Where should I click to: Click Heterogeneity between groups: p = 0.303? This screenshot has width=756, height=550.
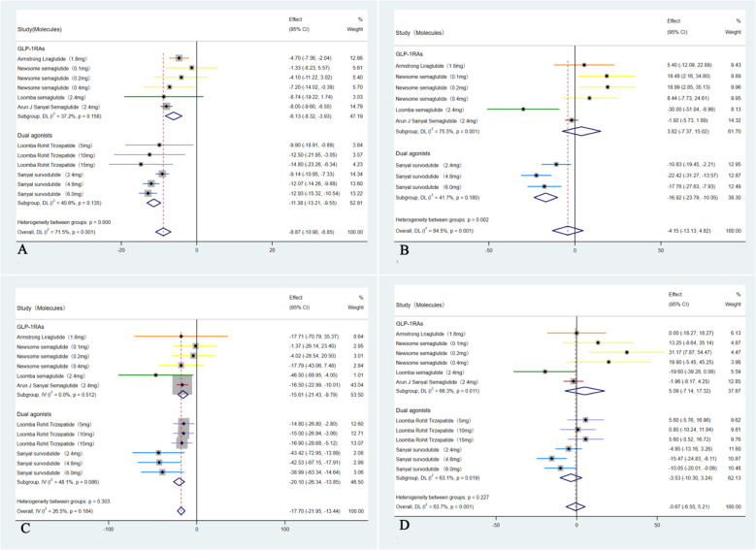pos(63,501)
